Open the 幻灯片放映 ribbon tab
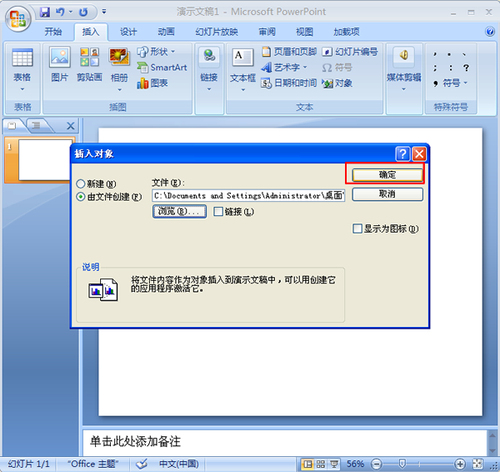Viewport: 500px width, 472px height. tap(216, 32)
